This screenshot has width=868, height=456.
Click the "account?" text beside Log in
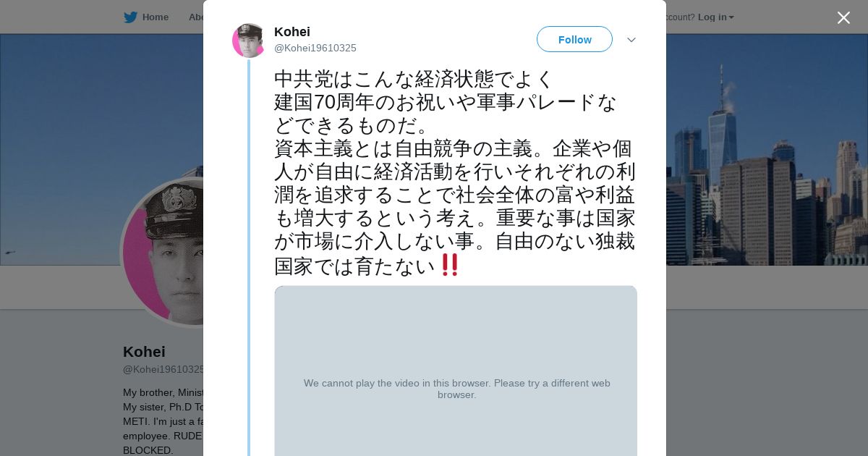pos(680,17)
